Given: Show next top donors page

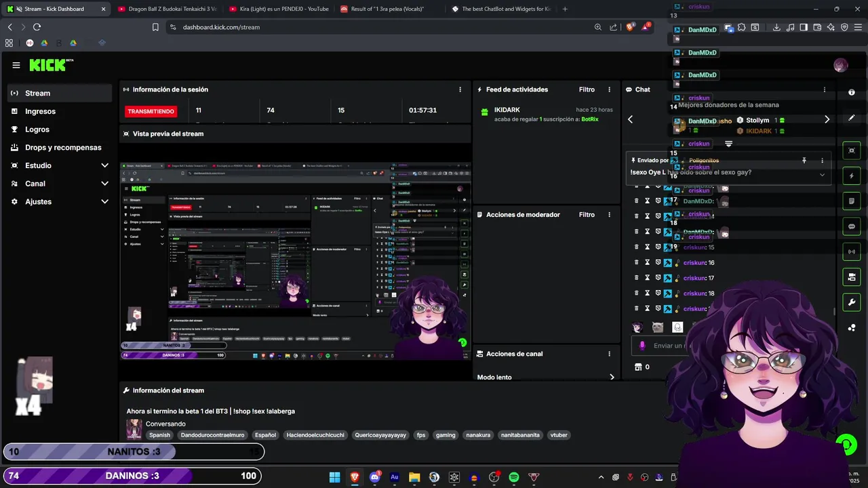Looking at the screenshot, I should (827, 119).
